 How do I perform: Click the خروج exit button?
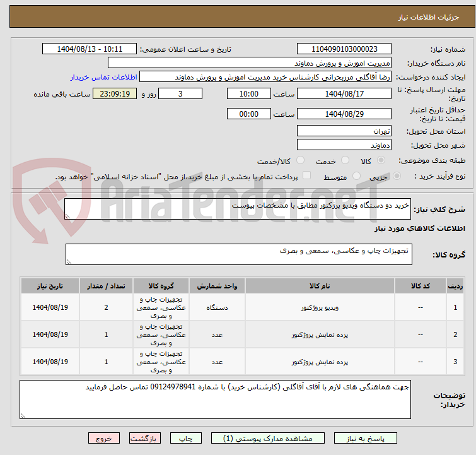104,439
